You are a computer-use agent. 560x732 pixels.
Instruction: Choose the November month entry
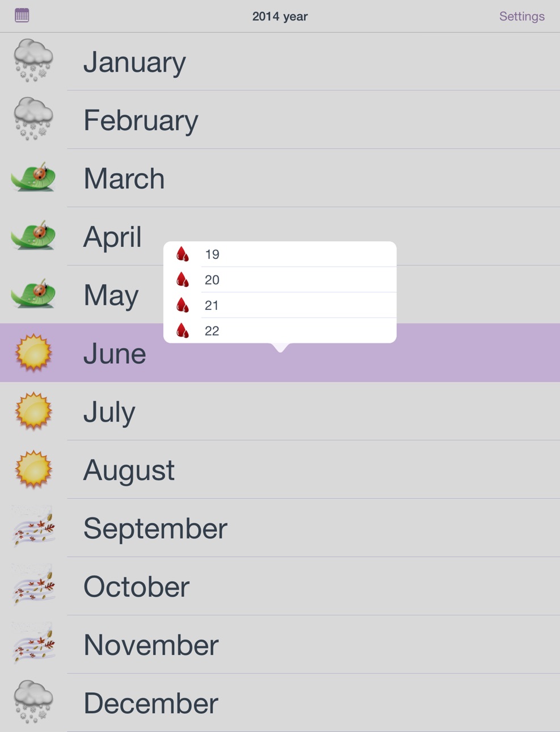(x=280, y=645)
